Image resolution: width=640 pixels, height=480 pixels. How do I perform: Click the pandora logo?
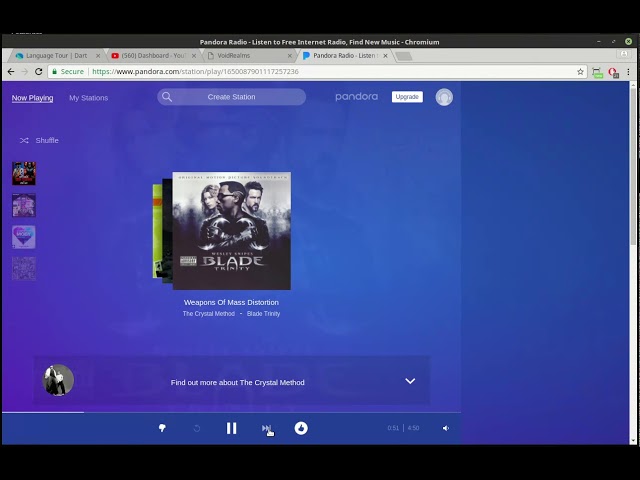pyautogui.click(x=356, y=97)
